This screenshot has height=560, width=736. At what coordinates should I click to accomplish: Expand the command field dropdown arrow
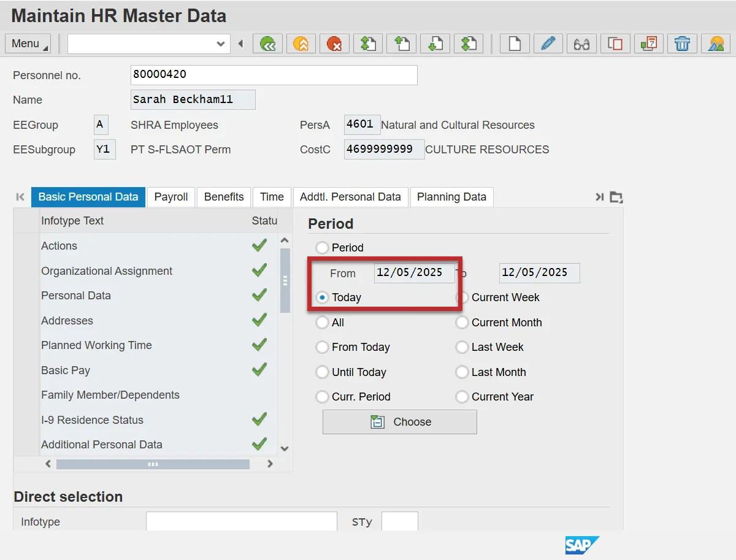[221, 44]
